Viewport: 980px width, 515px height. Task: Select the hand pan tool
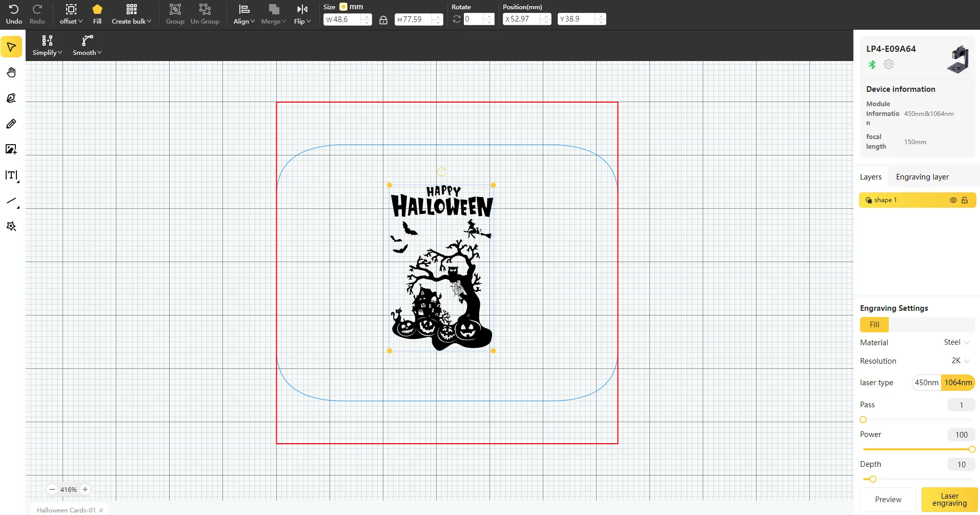click(11, 72)
